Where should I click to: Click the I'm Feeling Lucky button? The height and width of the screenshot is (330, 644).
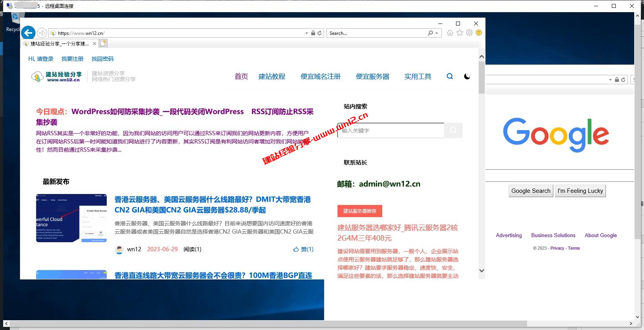click(x=580, y=191)
